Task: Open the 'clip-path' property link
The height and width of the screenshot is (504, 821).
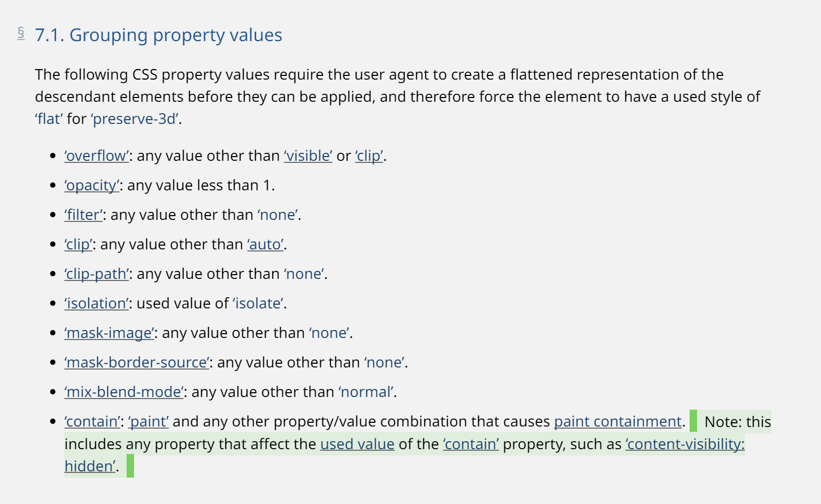Action: 97,274
